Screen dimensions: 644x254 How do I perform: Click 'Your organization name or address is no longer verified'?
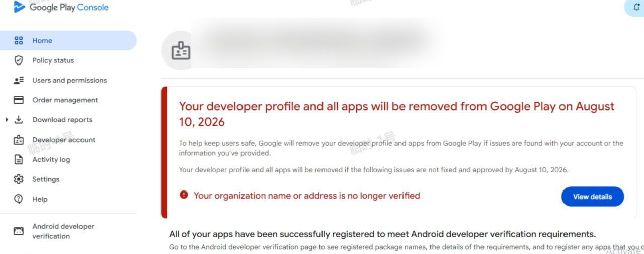[306, 195]
